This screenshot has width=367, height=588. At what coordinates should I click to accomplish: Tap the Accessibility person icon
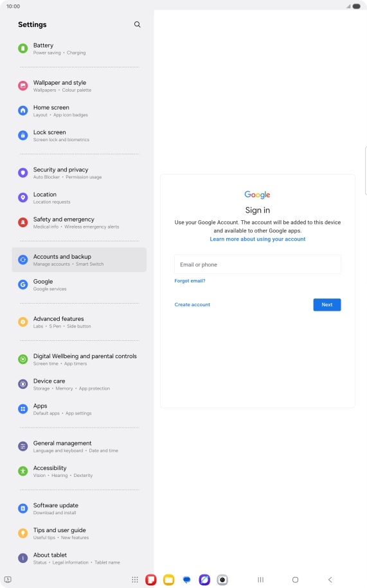pos(23,471)
